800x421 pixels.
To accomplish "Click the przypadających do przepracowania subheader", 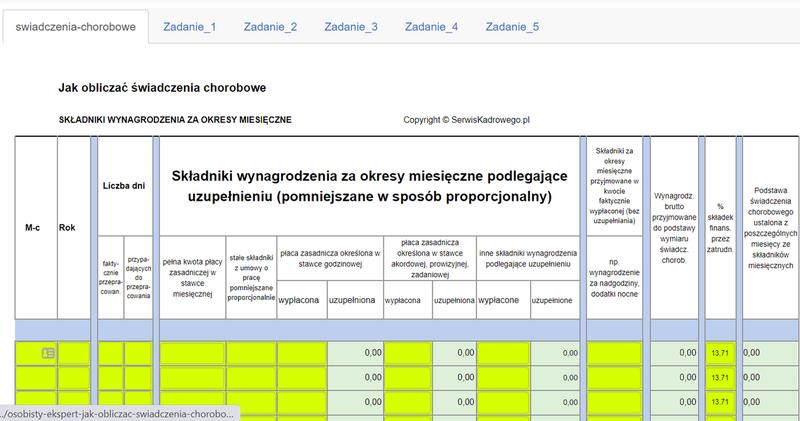I will tap(138, 278).
